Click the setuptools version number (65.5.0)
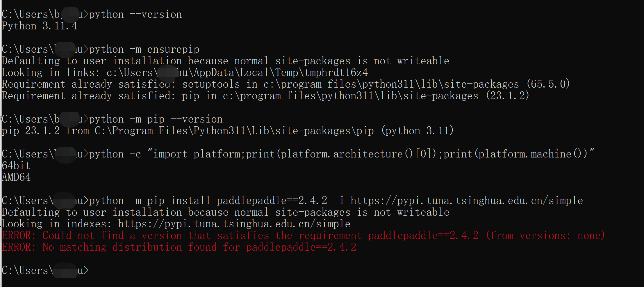The image size is (644, 287). (x=548, y=84)
